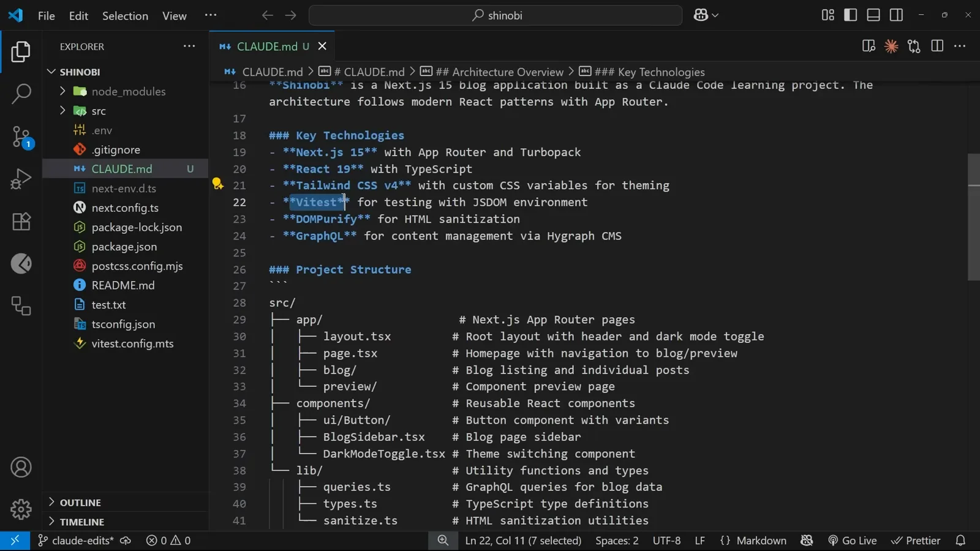Open Explorer Views and More Actions ellipsis

pyautogui.click(x=189, y=47)
